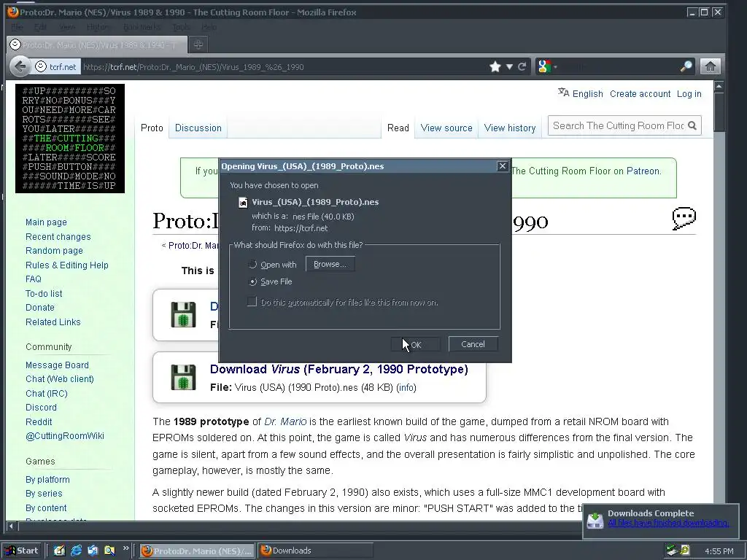
Task: Cancel the file download dialog
Action: pos(473,344)
